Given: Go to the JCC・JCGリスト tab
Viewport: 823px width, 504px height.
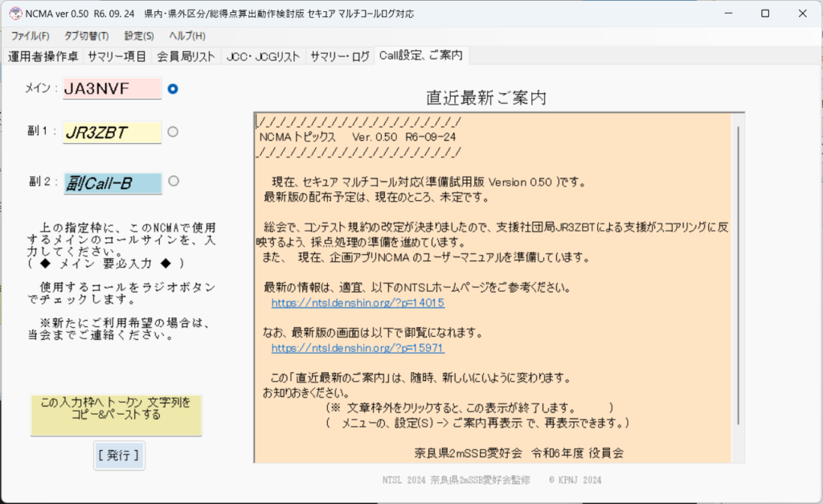Looking at the screenshot, I should coord(263,56).
